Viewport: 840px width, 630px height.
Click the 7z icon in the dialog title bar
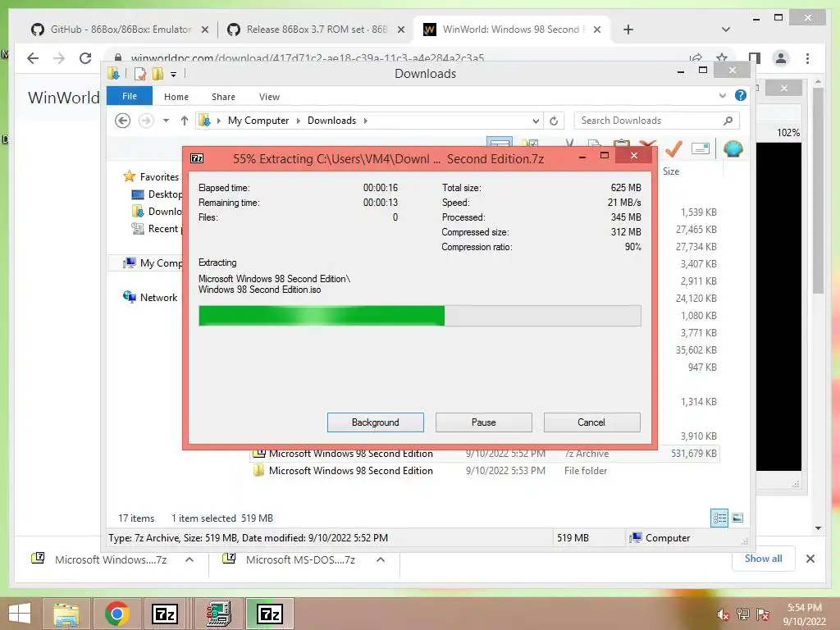pos(197,158)
